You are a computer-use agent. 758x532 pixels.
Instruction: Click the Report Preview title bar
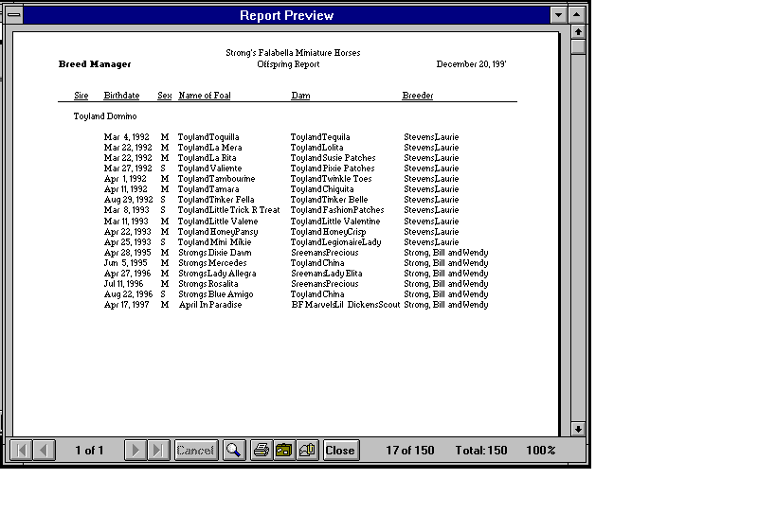(x=285, y=15)
